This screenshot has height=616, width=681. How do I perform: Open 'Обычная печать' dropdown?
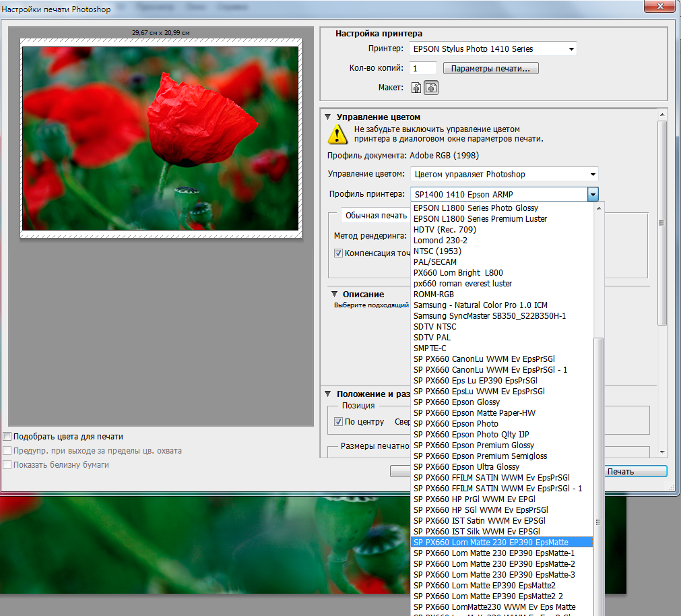pyautogui.click(x=376, y=215)
